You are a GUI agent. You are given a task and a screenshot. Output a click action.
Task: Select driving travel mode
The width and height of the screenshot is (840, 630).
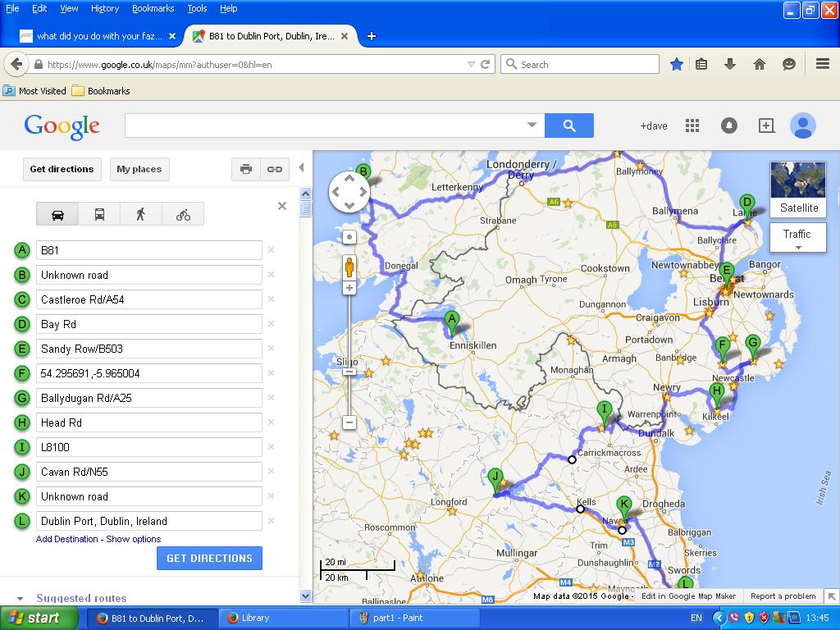pos(57,214)
